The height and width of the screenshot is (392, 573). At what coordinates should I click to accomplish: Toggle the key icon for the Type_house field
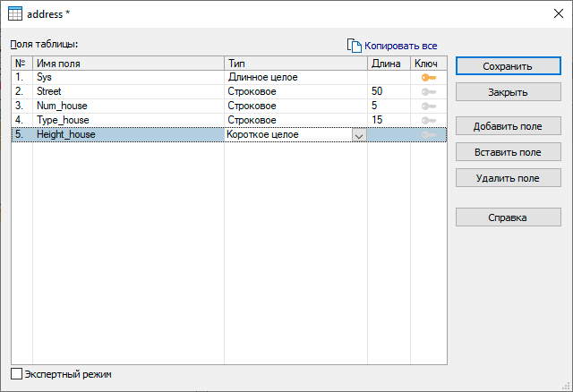coord(428,120)
